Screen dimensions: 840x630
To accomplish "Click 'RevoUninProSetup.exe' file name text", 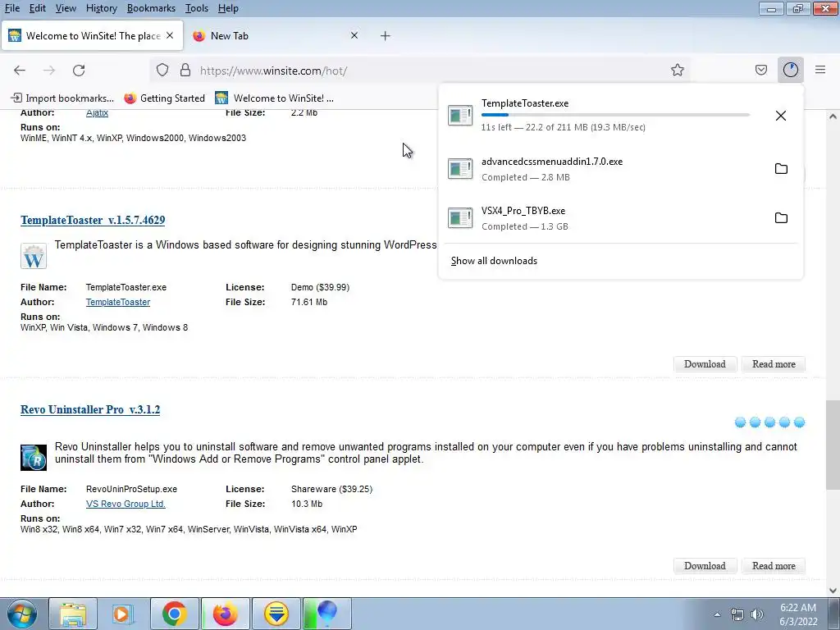I will [131, 489].
